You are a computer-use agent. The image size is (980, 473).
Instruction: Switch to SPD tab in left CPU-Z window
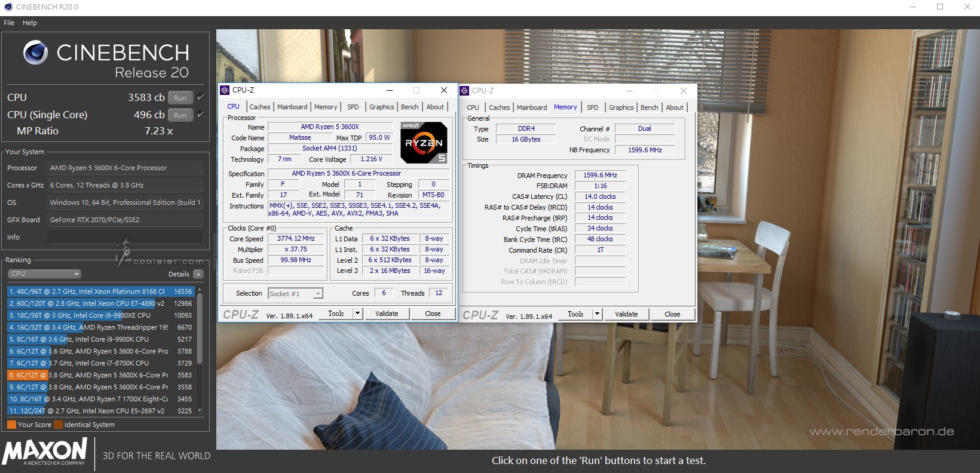(353, 107)
